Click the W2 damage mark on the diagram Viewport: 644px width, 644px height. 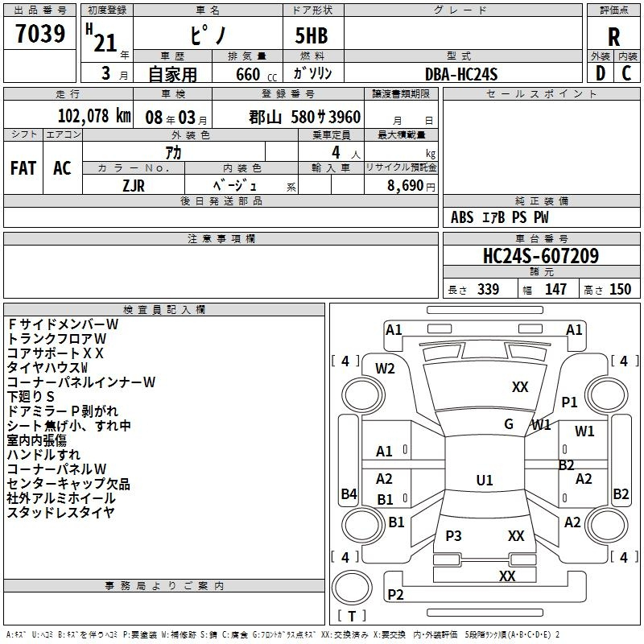(385, 369)
